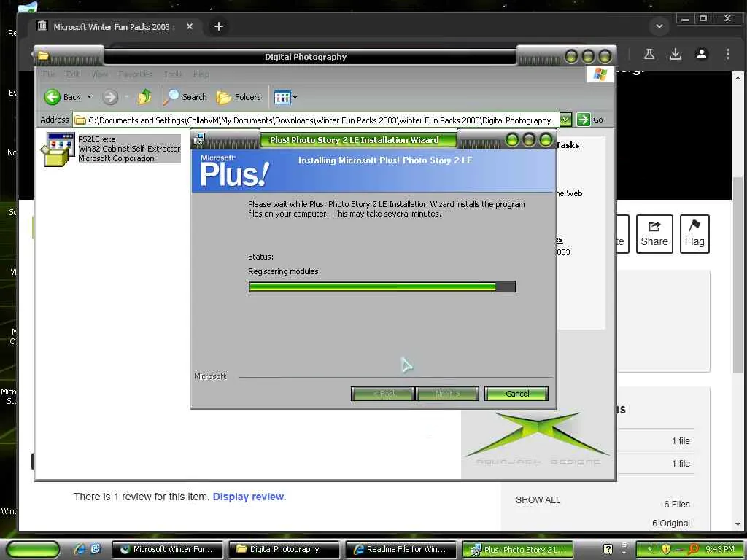Image resolution: width=747 pixels, height=560 pixels.
Task: Click the Go button beside Address bar
Action: coord(590,120)
